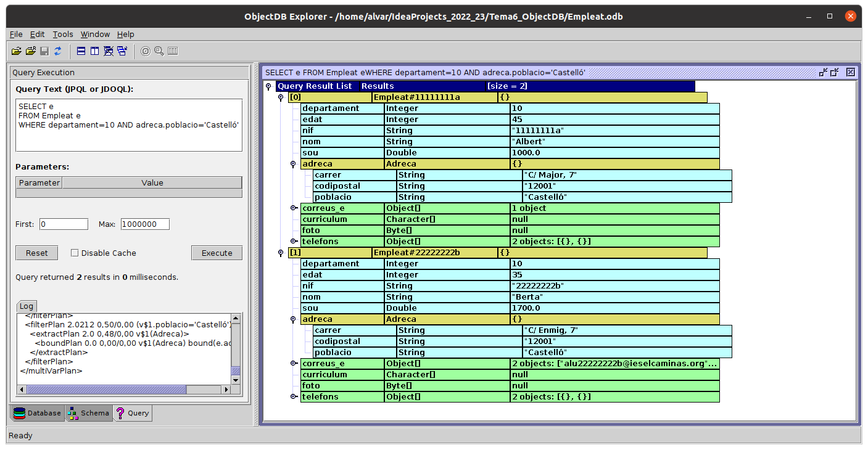Tile windows vertically using the toolbar icon

94,51
